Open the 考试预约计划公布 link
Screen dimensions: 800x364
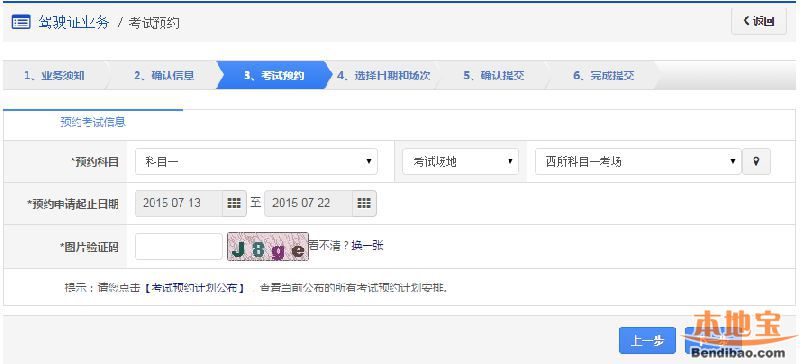195,288
